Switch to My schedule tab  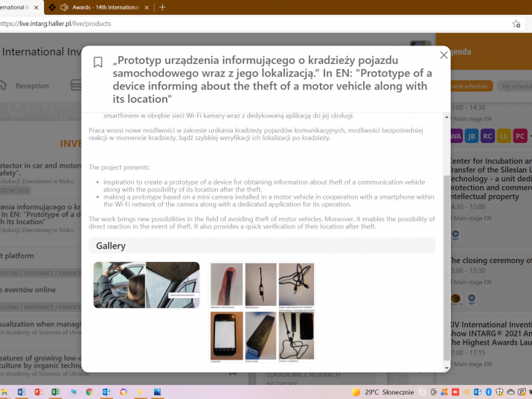[x=516, y=86]
